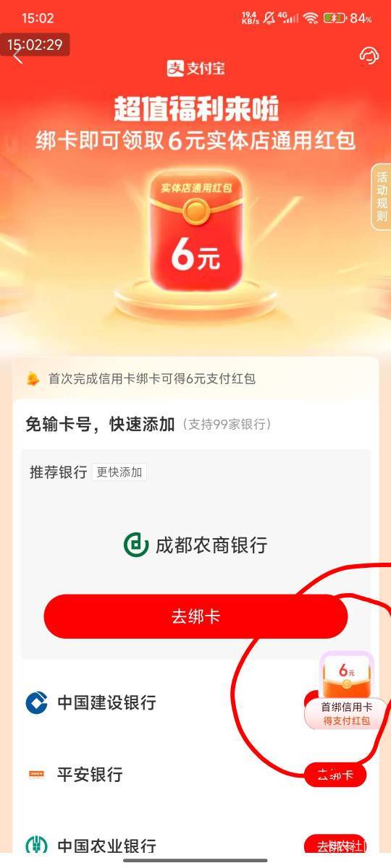Tap the 推荐银行 section label
This screenshot has width=391, height=868.
58,472
